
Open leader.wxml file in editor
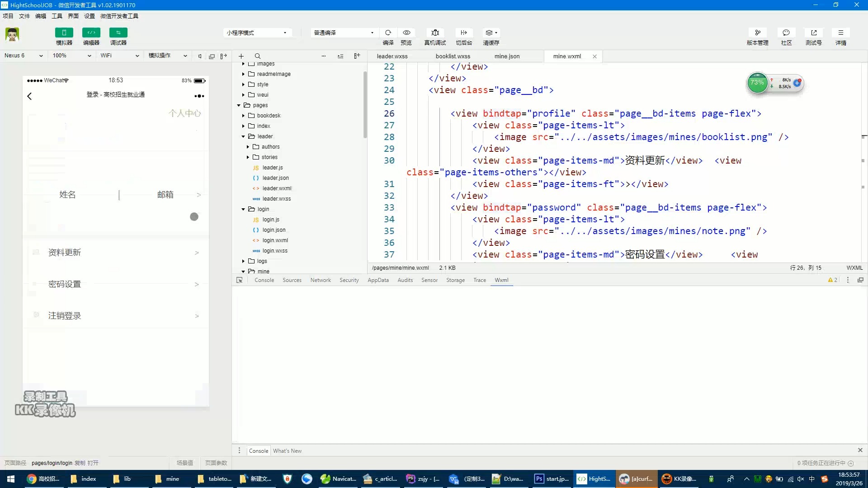(277, 188)
